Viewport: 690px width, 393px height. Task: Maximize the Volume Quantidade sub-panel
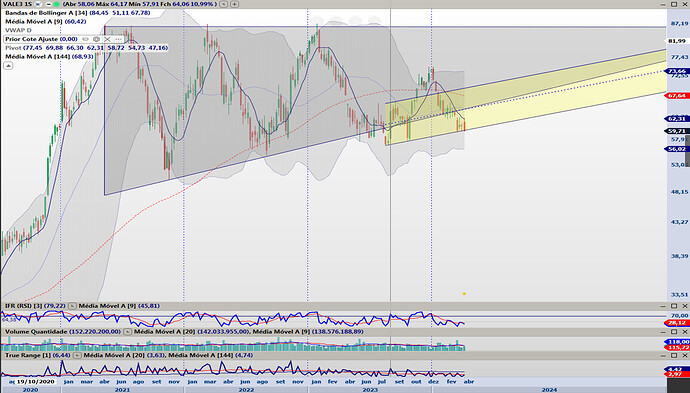674,331
